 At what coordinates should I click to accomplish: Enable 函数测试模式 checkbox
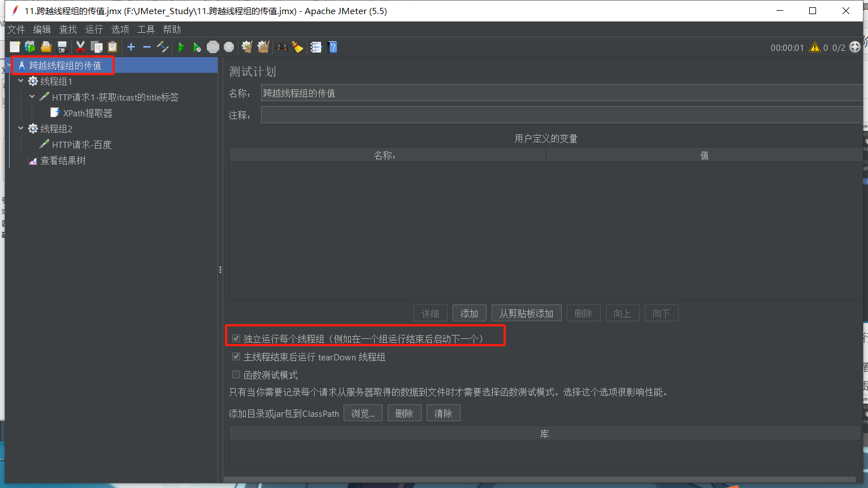(x=236, y=375)
